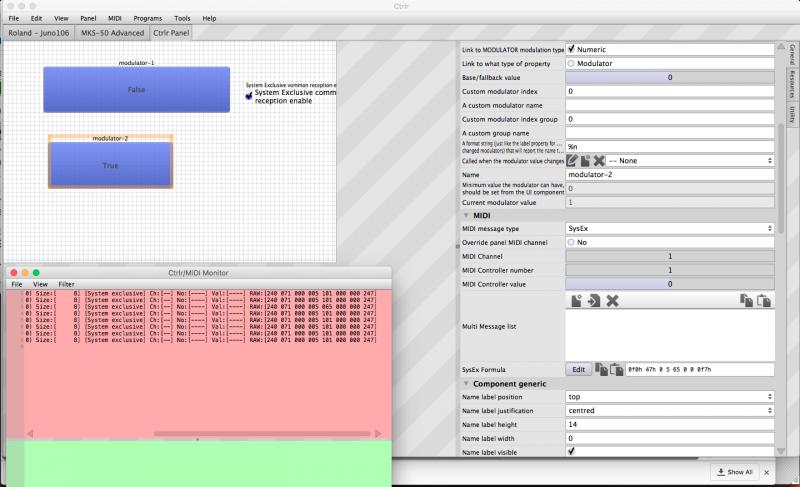Open Name label justification dropdown
The height and width of the screenshot is (487, 800).
pos(670,410)
